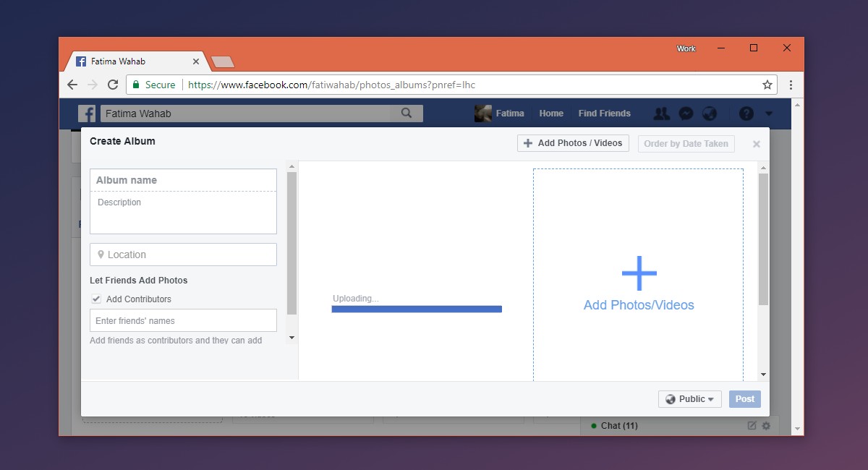Click the Location input field
Image resolution: width=868 pixels, height=470 pixels.
pyautogui.click(x=183, y=255)
